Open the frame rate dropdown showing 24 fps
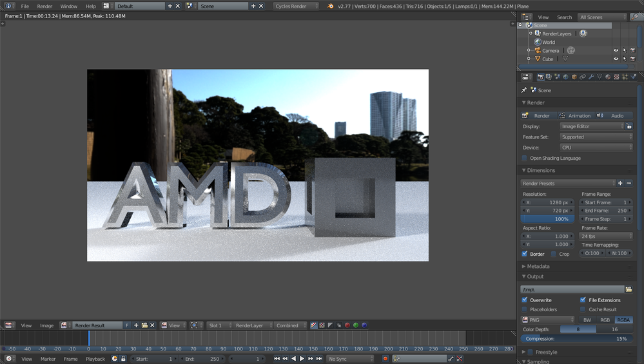 click(606, 236)
